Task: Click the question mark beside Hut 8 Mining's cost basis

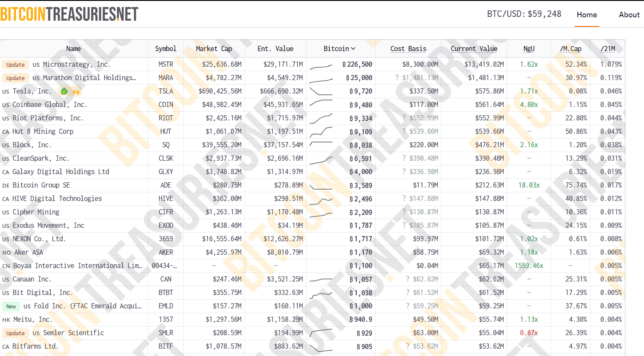Action: (x=404, y=131)
